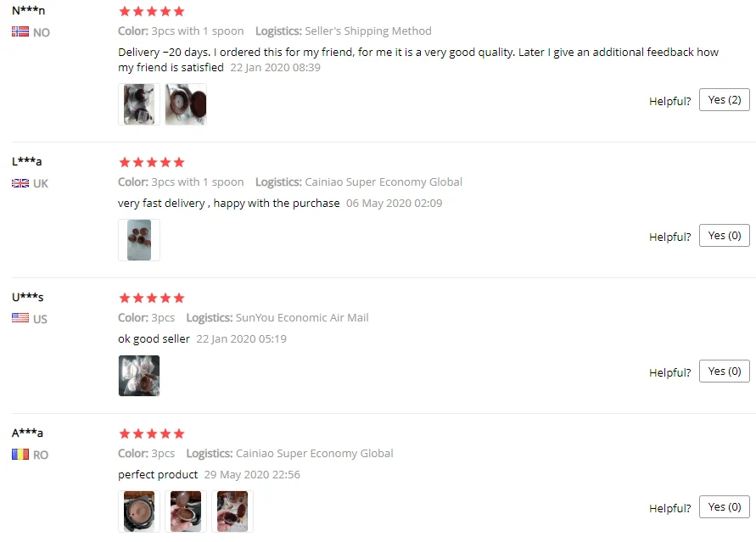The height and width of the screenshot is (542, 756).
Task: Open the third photo in A***a's review
Action: point(232,511)
